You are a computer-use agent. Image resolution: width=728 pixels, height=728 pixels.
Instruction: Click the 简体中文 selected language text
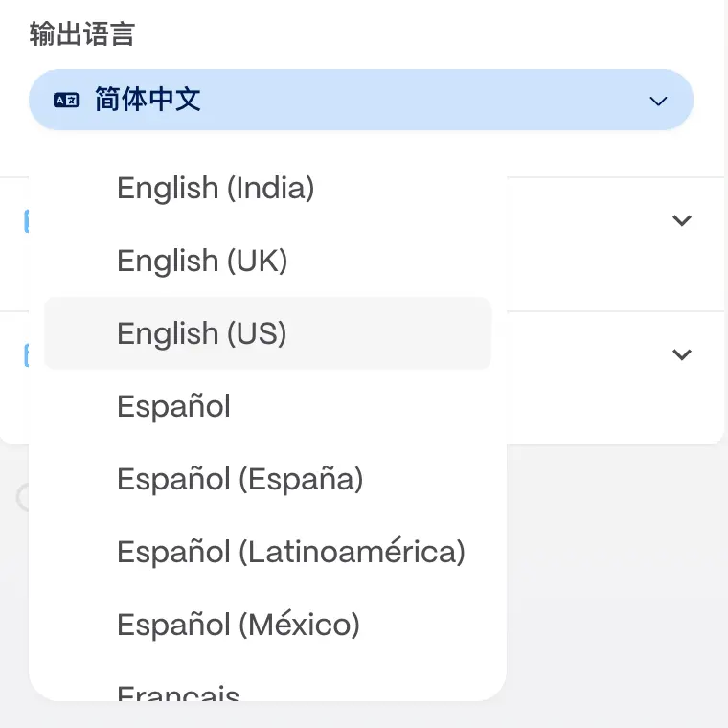point(148,100)
